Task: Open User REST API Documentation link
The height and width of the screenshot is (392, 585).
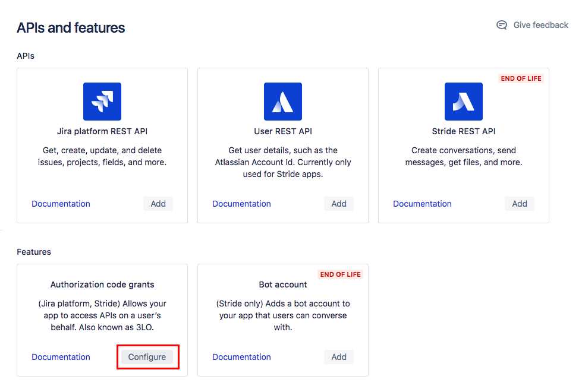Action: click(x=242, y=204)
